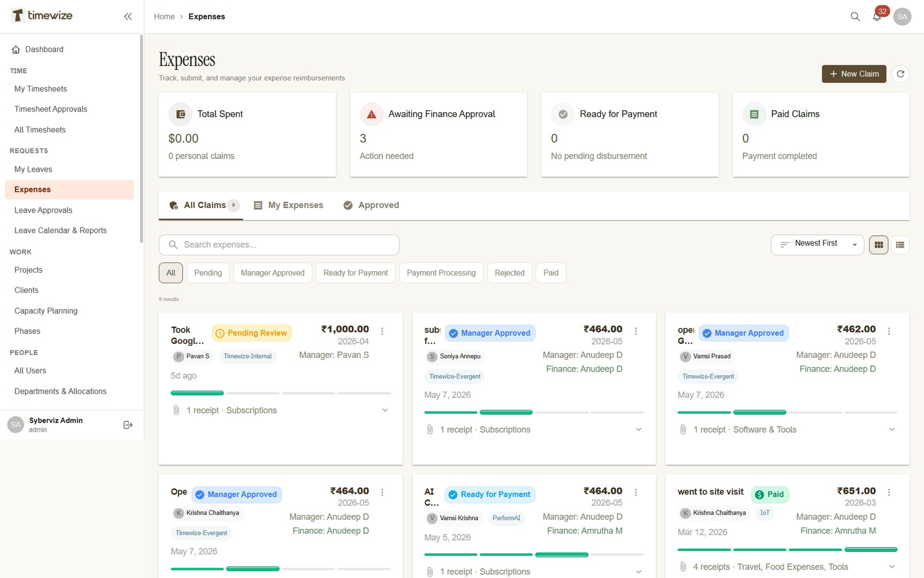924x578 pixels.
Task: Click the sort lines icon in Newest First
Action: (x=784, y=244)
